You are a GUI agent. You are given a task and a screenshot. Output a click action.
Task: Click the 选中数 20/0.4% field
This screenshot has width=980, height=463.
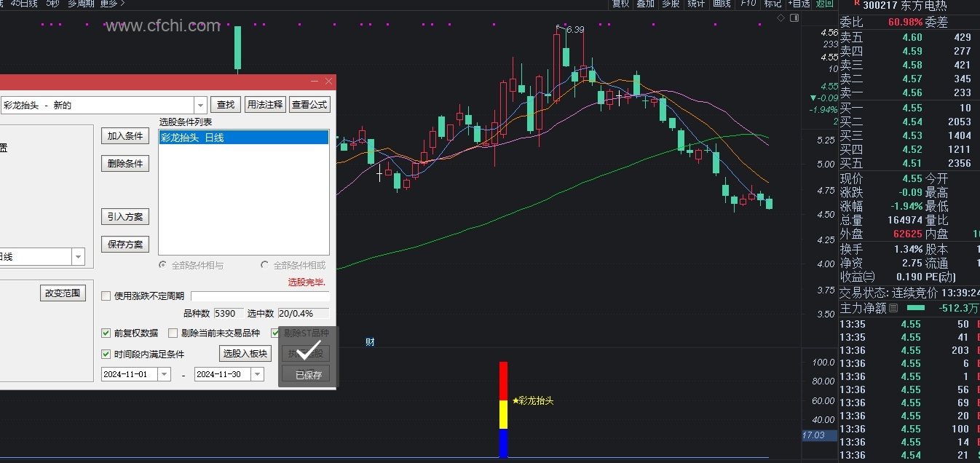(x=303, y=314)
